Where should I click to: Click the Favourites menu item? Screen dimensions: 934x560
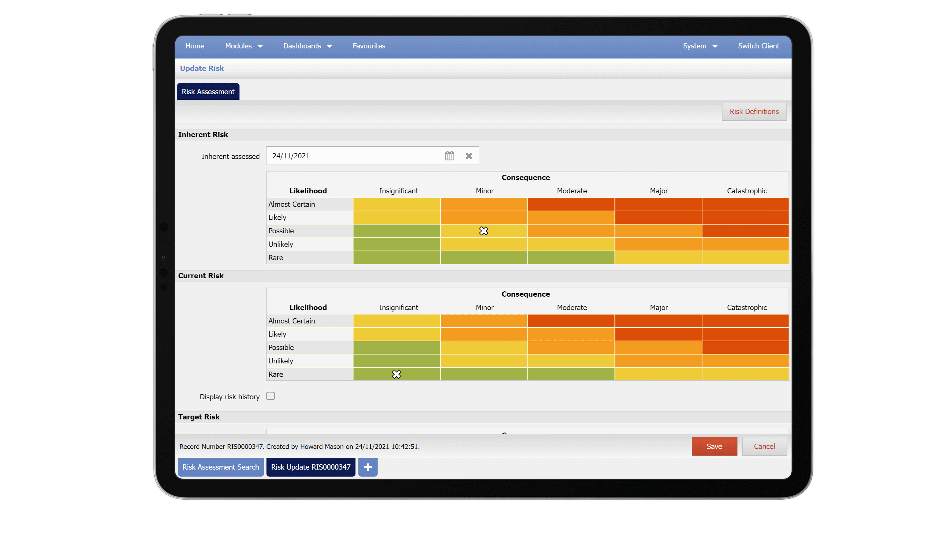click(x=369, y=45)
